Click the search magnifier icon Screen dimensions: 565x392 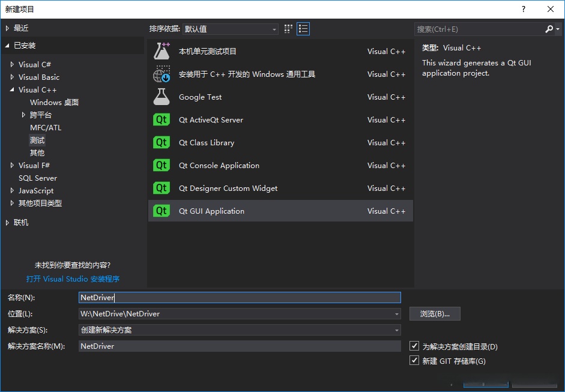point(549,29)
